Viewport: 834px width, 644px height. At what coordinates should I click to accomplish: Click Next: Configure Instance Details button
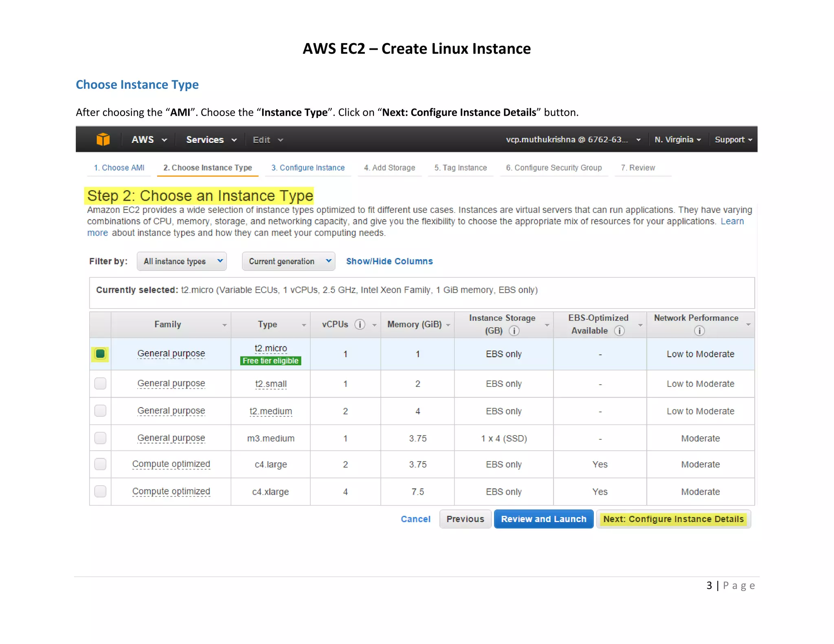[674, 519]
